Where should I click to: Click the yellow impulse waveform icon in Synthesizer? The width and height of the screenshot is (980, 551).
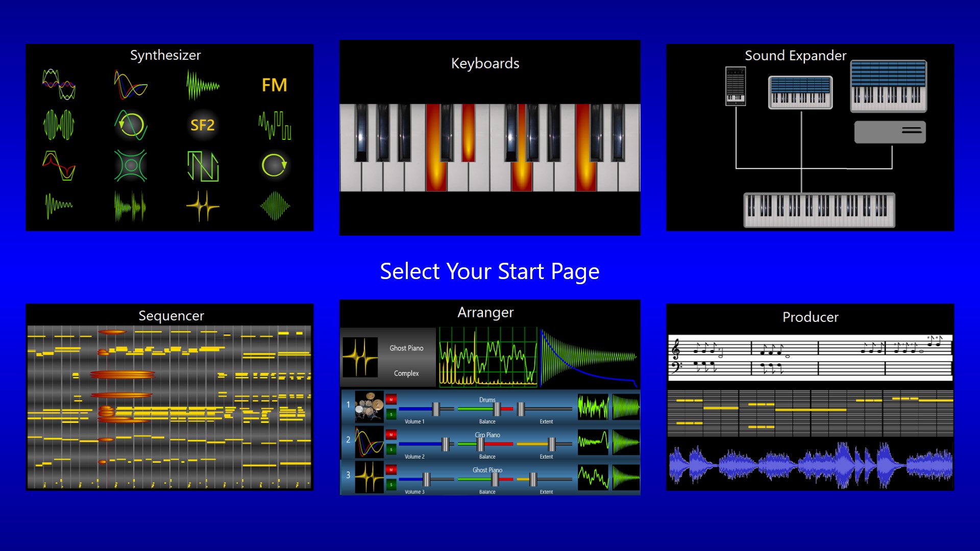tap(203, 206)
